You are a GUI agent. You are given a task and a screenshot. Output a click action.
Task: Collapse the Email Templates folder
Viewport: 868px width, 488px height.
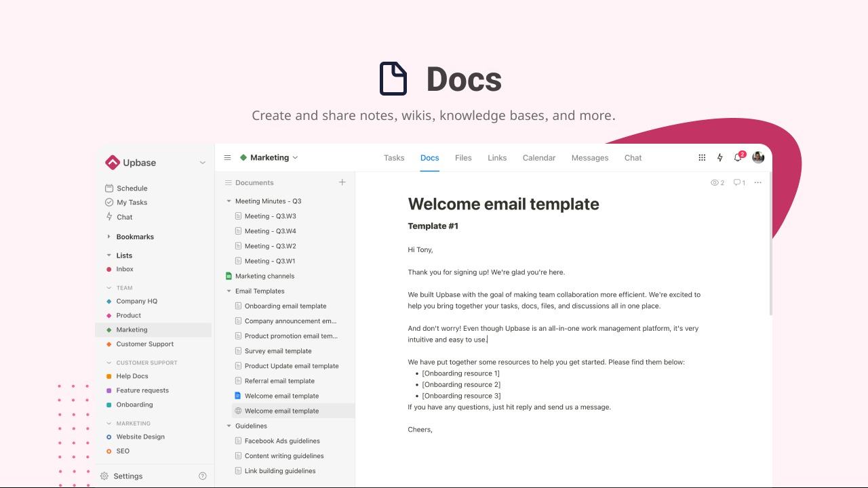click(229, 291)
